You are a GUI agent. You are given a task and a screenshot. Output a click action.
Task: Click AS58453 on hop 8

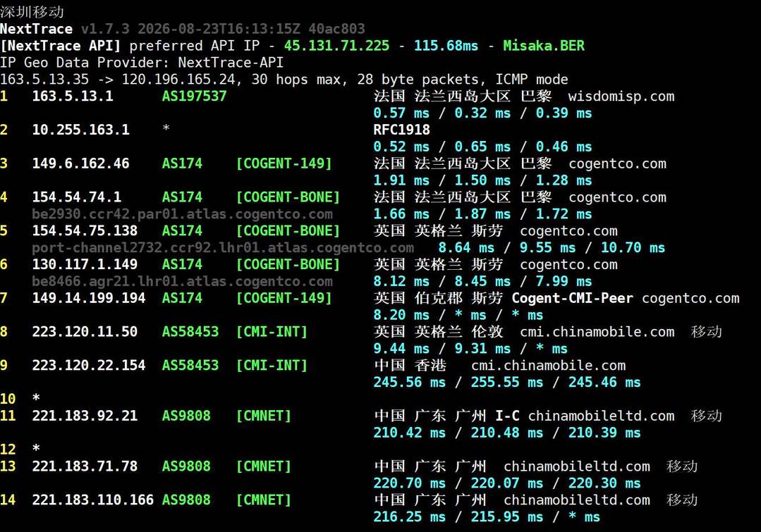[190, 332]
